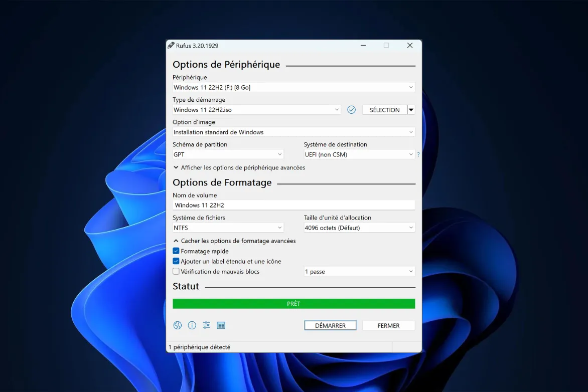Viewport: 588px width, 392px height.
Task: Click the green PRÊT progress bar
Action: [293, 304]
